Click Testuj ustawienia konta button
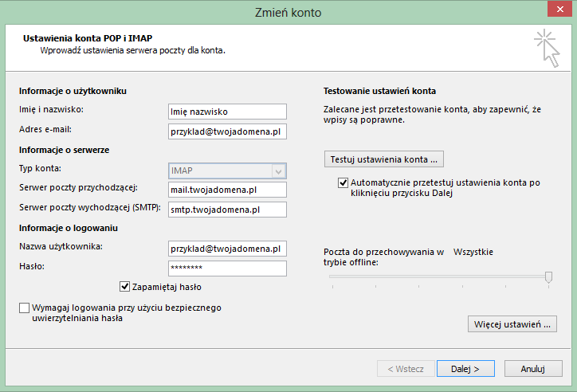The height and width of the screenshot is (392, 577). tap(384, 159)
